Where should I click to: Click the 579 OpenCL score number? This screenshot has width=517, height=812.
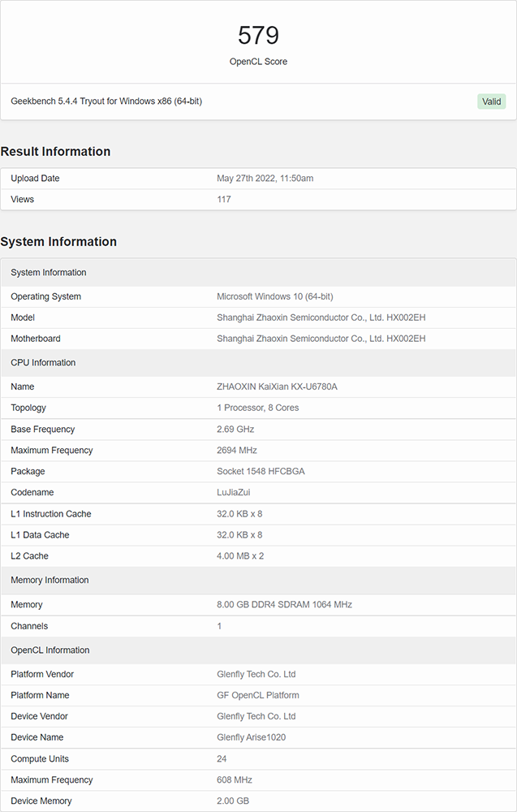(x=258, y=36)
